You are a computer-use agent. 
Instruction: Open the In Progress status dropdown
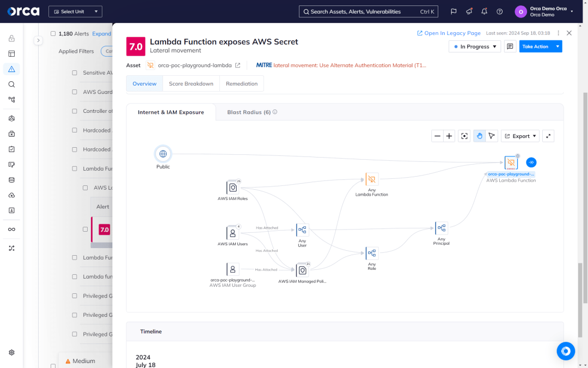tap(475, 46)
